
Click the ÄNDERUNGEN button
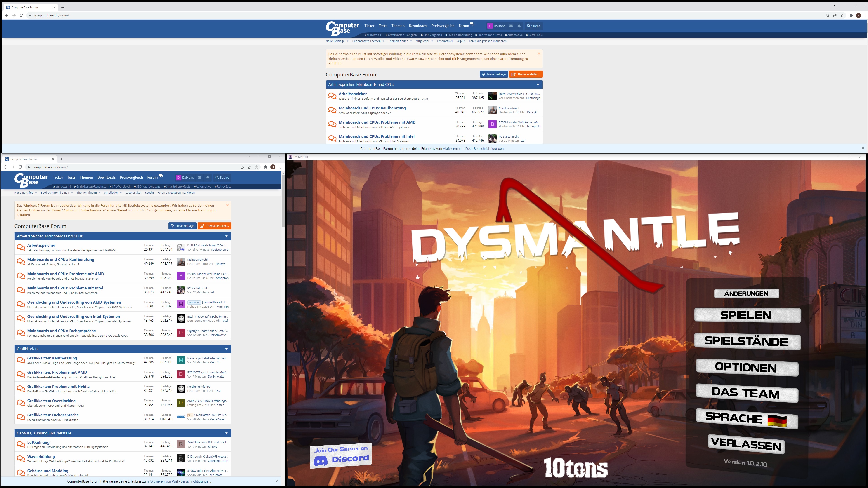click(746, 293)
